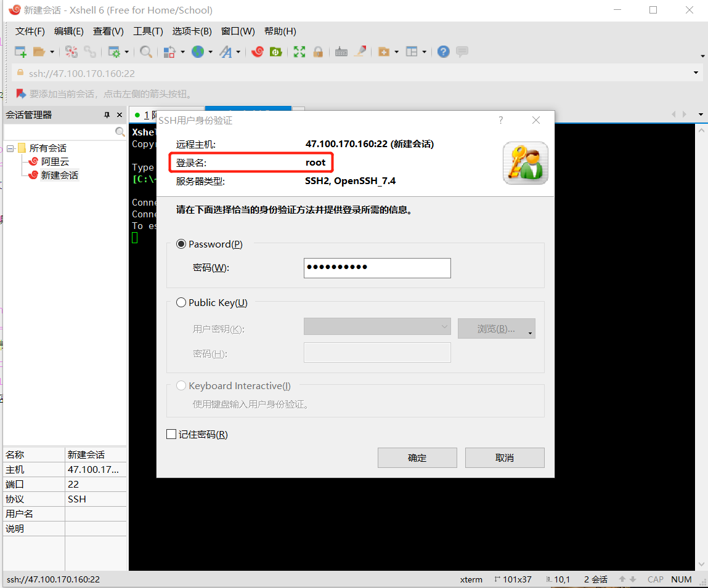Click the red Xshell session icon in the toolbar
This screenshot has height=588, width=708.
(x=258, y=51)
